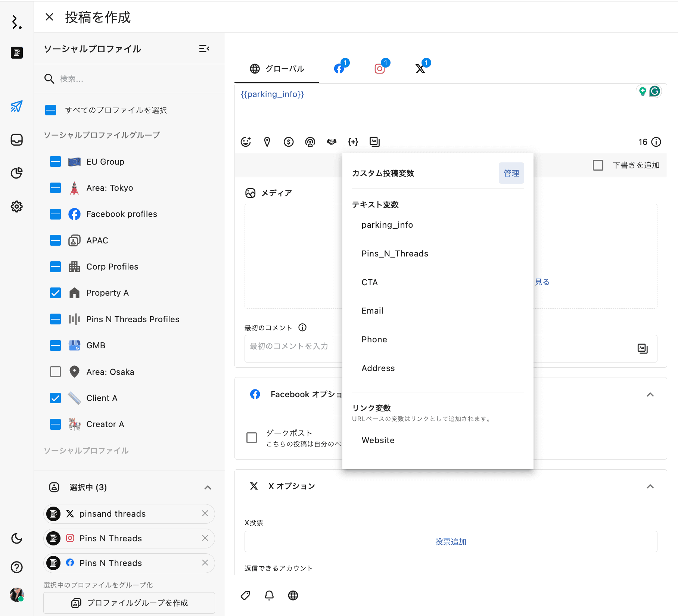
Task: Click the notification bell icon at bottom
Action: (x=269, y=595)
